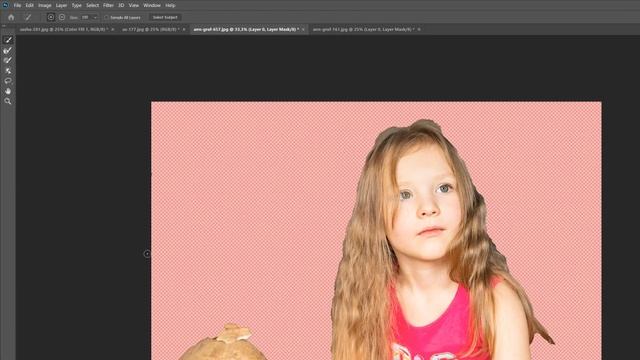Open the Filter menu
Screen dimensions: 640x360
[108, 5]
